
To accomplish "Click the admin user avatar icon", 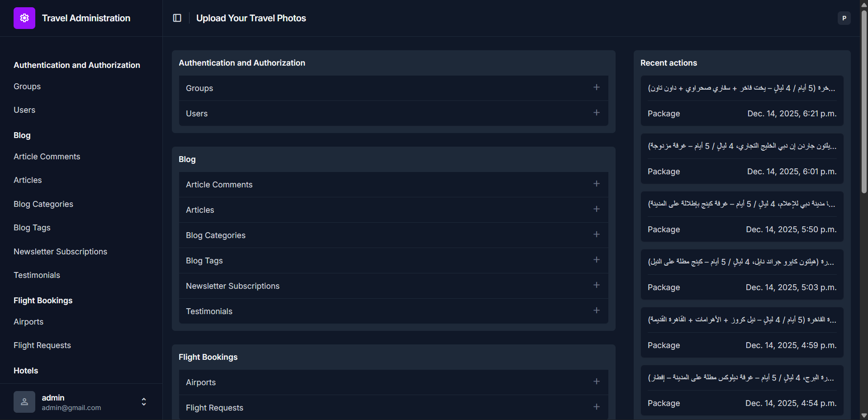I will pyautogui.click(x=24, y=402).
